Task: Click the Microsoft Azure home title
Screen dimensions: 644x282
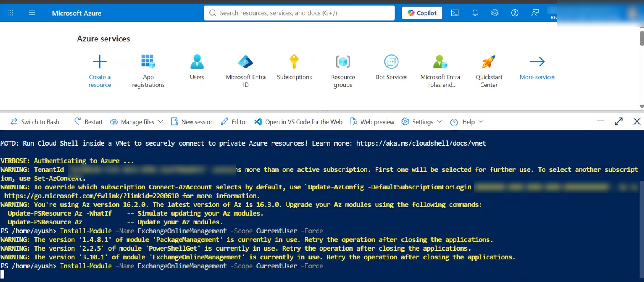Action: tap(76, 13)
